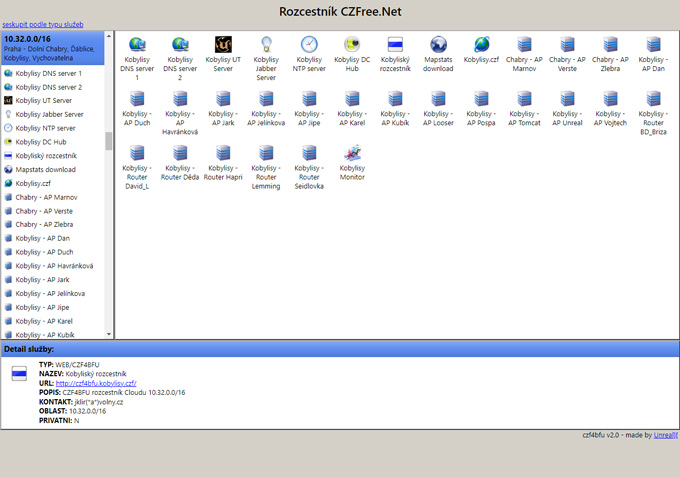Select Chabry - AP Verste server icon

tap(567, 44)
